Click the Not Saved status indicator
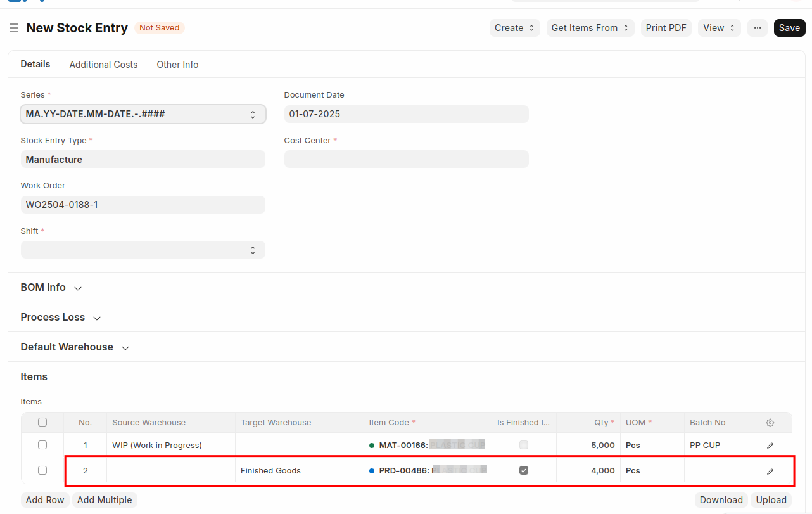Viewport: 812px width, 514px height. click(x=160, y=28)
